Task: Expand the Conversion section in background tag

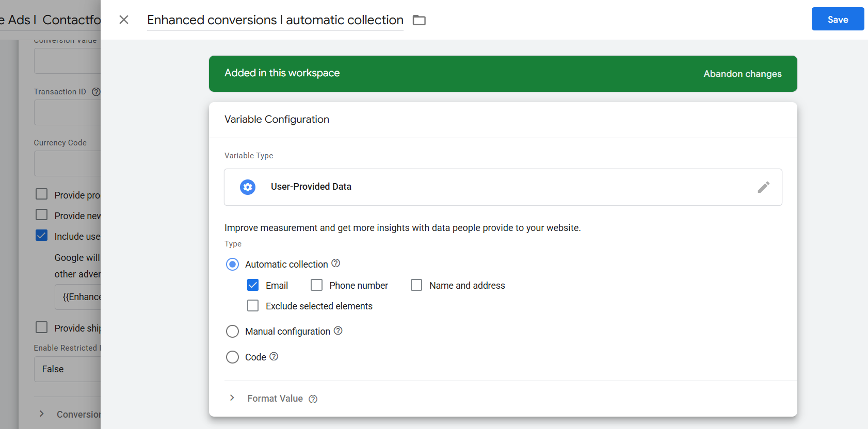Action: click(x=42, y=414)
